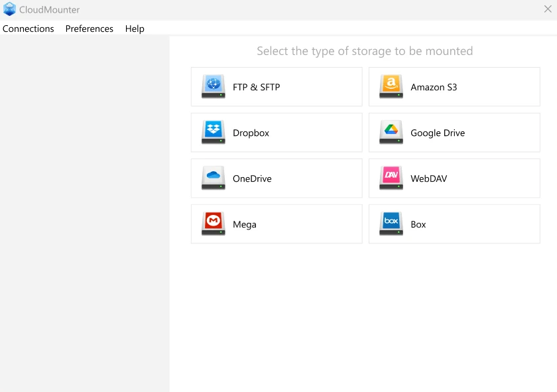Click the Box blue drive icon
The image size is (557, 392).
(x=391, y=224)
